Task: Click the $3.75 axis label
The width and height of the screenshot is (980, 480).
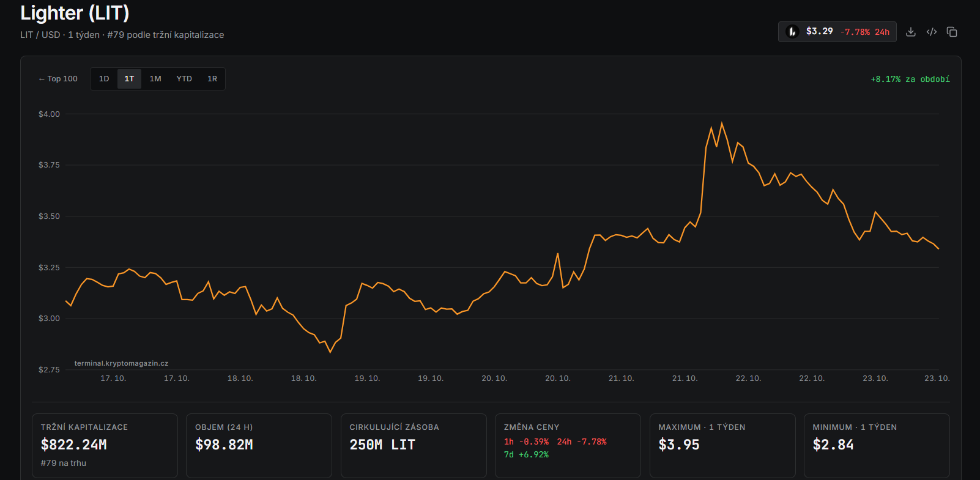Action: point(49,165)
